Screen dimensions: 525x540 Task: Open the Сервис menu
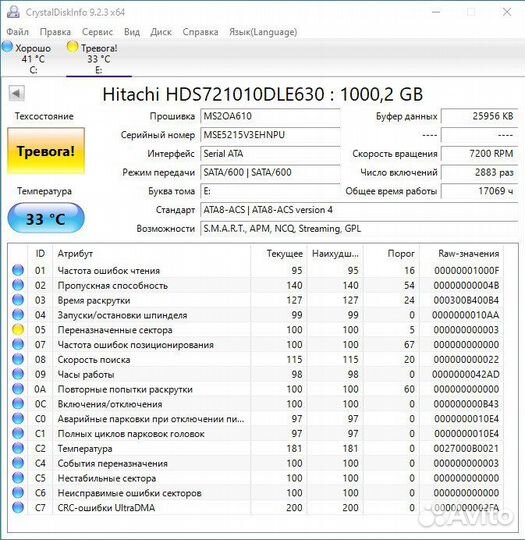[x=97, y=32]
